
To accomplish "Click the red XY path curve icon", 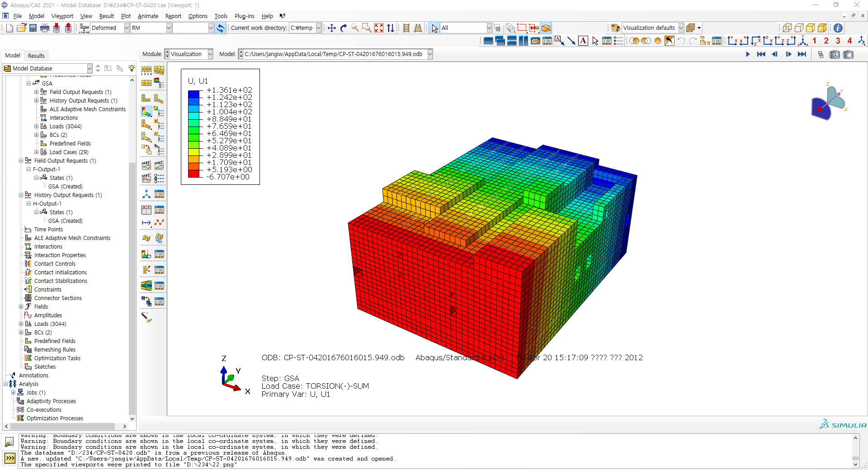I will point(159,222).
